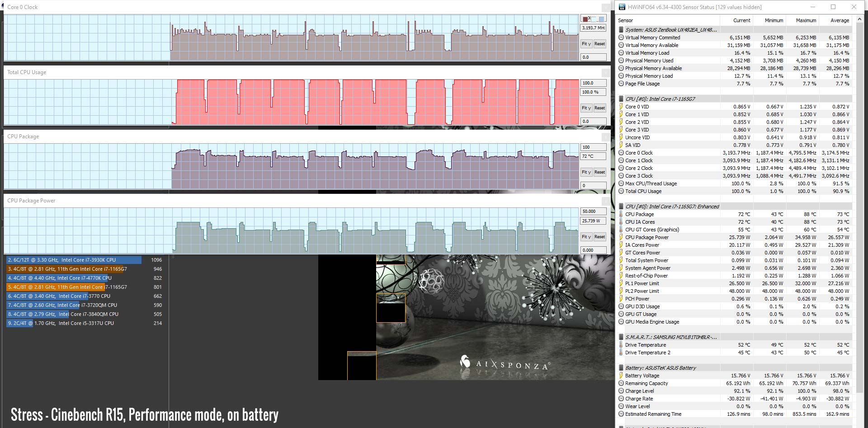Click the chip icon of Battery ASUSTeK section
The image size is (868, 428).
coord(621,368)
